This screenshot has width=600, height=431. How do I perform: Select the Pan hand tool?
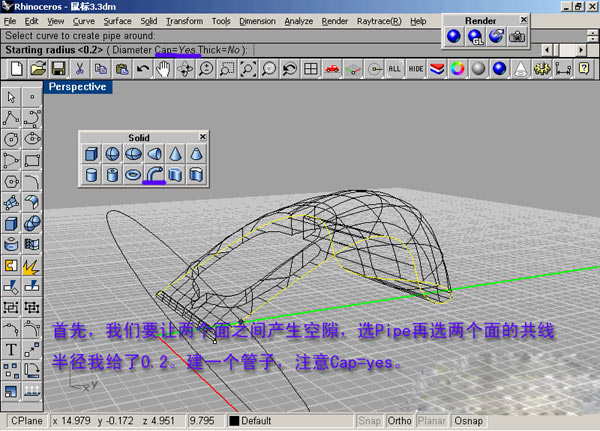[x=164, y=69]
